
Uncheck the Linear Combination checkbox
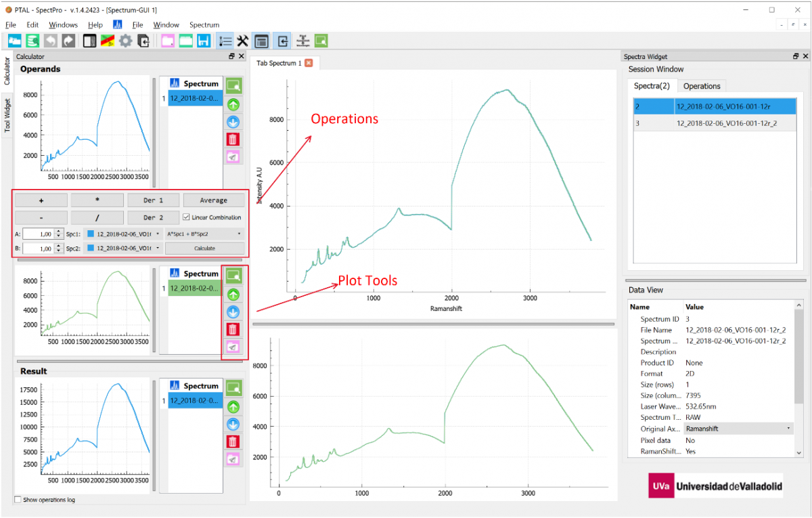[x=186, y=217]
